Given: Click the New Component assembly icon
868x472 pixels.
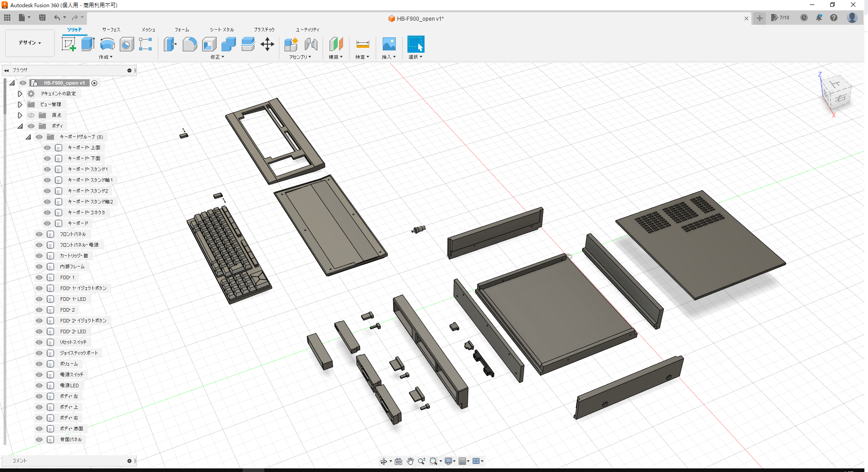Looking at the screenshot, I should (291, 45).
